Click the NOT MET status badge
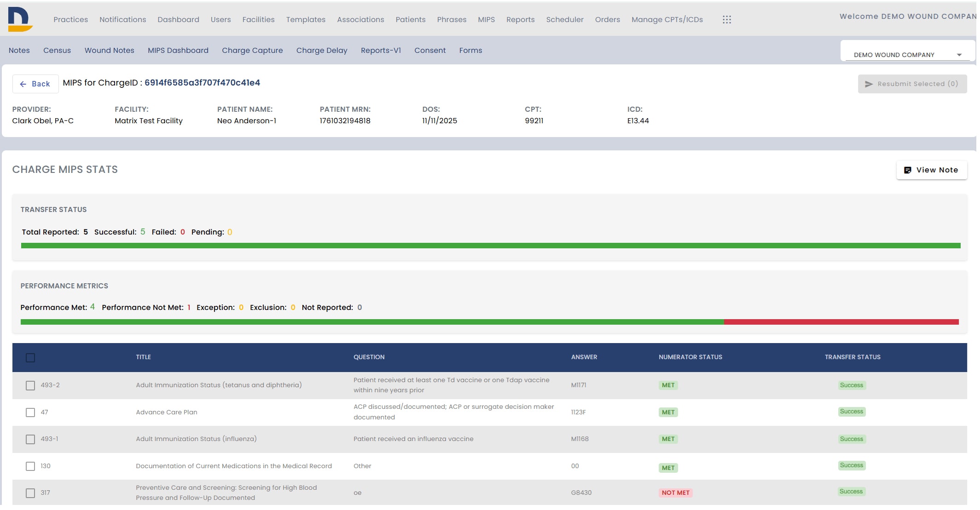 (x=676, y=493)
